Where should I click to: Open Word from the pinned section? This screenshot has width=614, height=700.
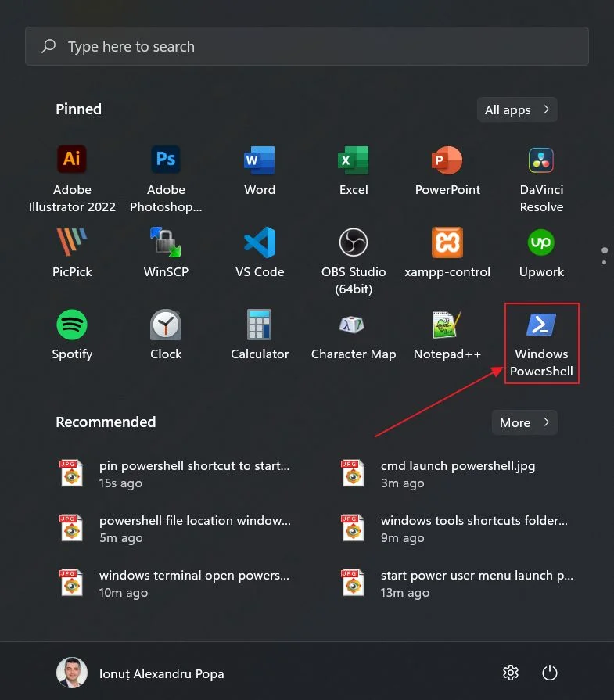[x=260, y=171]
